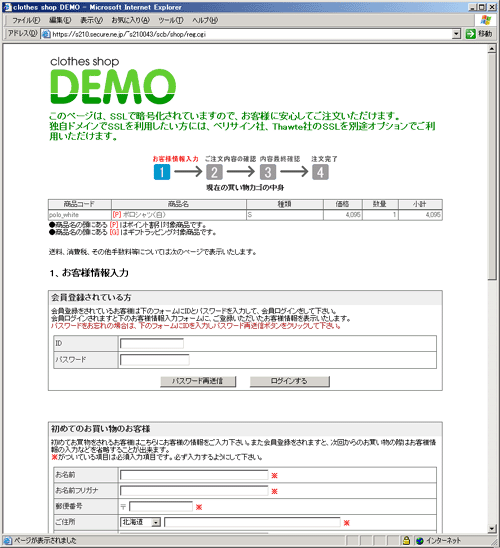Open the ヘルプ(H) menu
This screenshot has height=548, width=500.
(205, 20)
